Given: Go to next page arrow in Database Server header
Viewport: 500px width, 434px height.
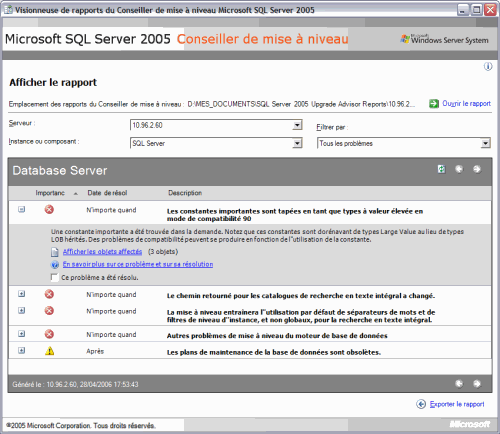Looking at the screenshot, I should pyautogui.click(x=477, y=169).
